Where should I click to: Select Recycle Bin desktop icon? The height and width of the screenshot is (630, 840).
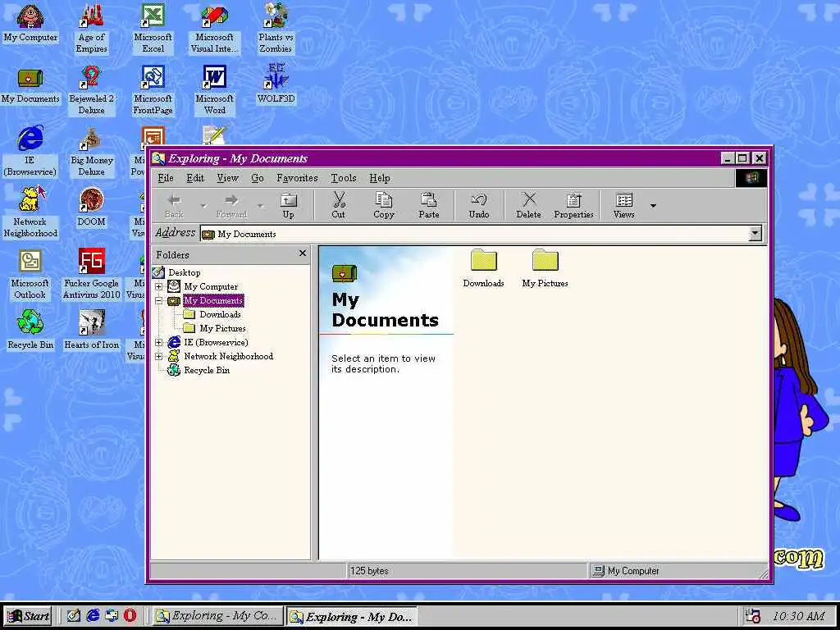pyautogui.click(x=30, y=330)
